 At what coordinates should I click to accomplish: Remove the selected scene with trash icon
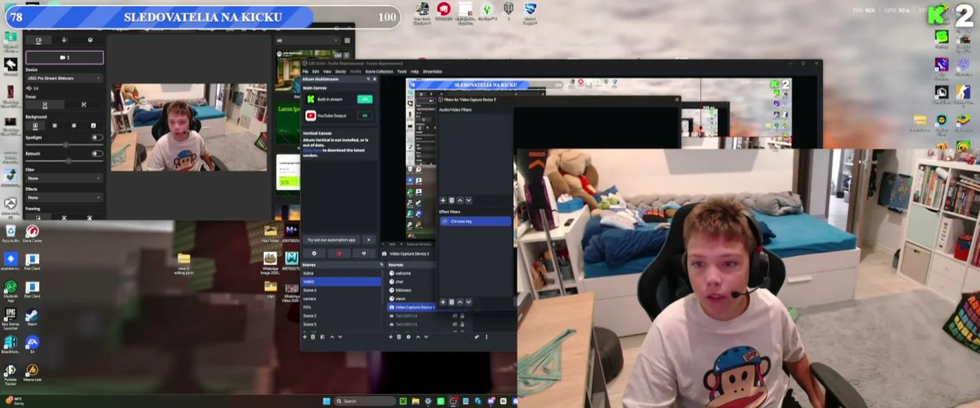(x=313, y=337)
